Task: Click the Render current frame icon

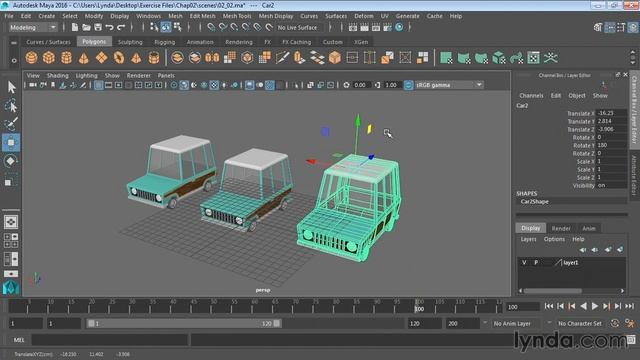Action: [364, 27]
